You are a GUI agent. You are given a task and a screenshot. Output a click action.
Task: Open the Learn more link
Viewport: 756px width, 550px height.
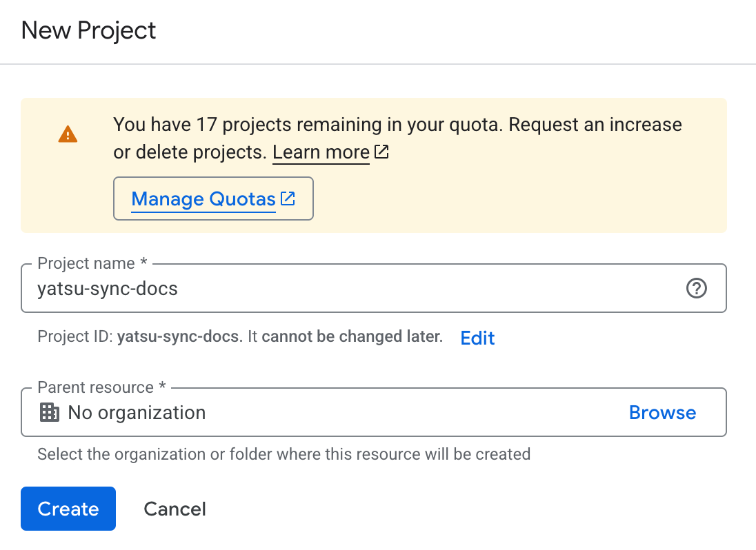(321, 152)
